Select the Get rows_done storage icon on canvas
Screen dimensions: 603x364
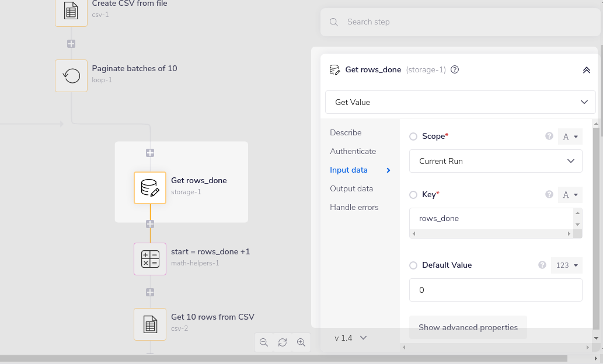tap(150, 188)
